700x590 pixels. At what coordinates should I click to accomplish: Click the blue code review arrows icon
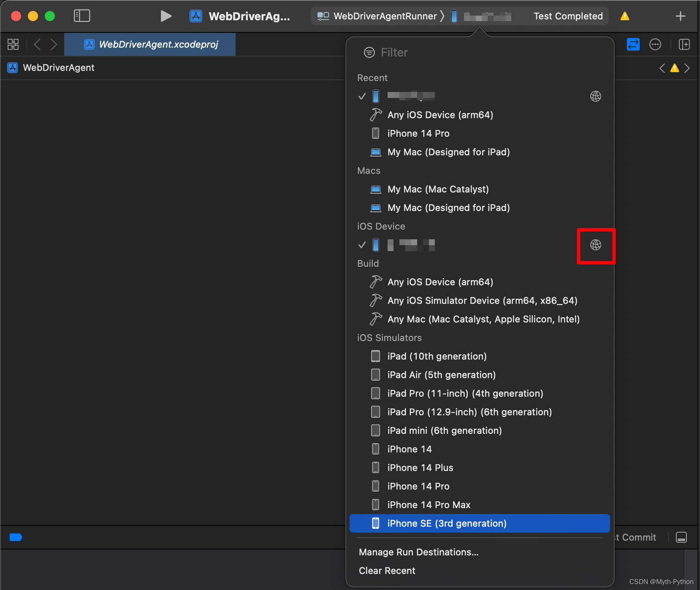[x=633, y=44]
